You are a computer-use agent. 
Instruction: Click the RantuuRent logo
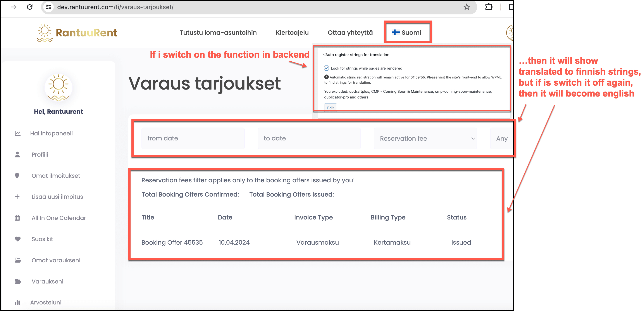(x=77, y=33)
